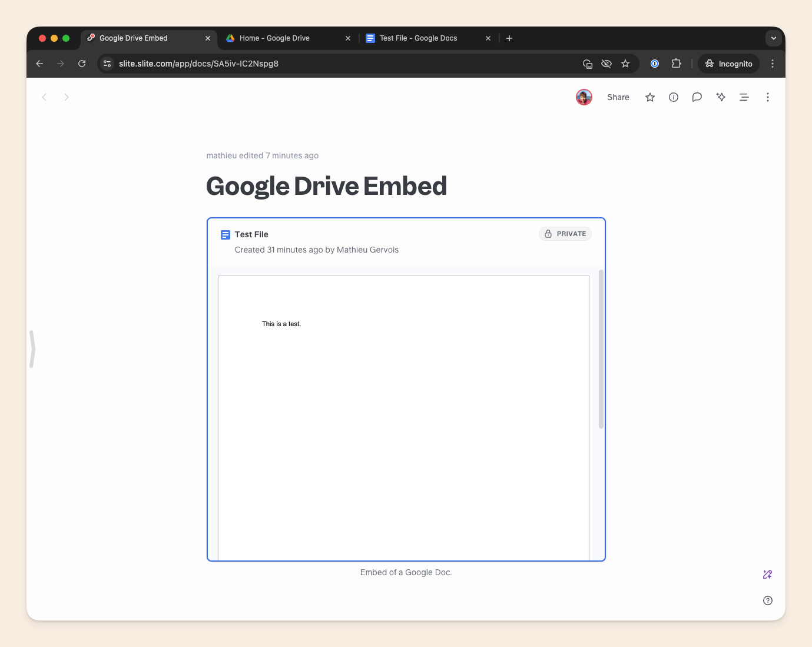
Task: Go forward in the browser
Action: click(x=61, y=64)
